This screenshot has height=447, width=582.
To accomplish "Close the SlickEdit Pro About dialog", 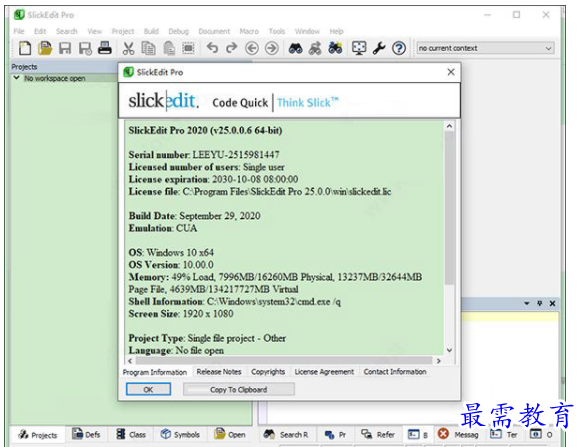I will (451, 72).
